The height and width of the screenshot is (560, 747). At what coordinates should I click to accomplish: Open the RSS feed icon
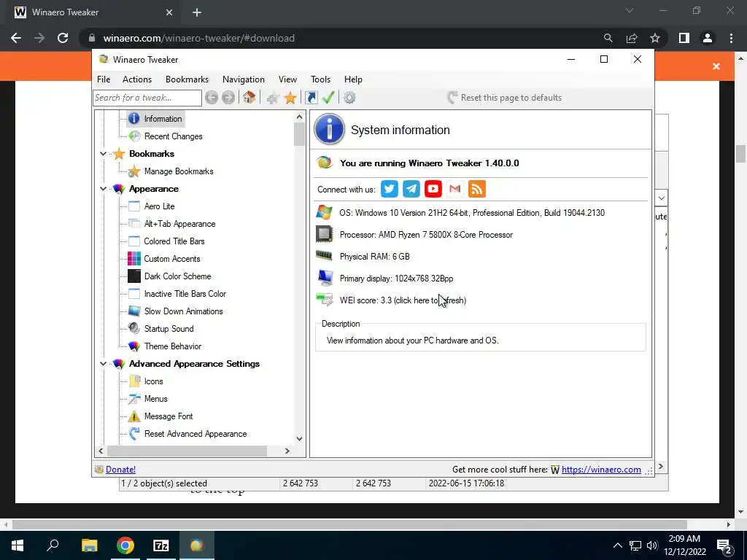click(477, 189)
